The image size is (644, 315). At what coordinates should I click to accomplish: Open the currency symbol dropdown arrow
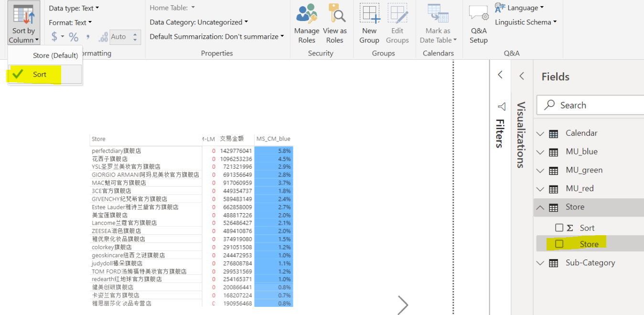click(x=63, y=37)
